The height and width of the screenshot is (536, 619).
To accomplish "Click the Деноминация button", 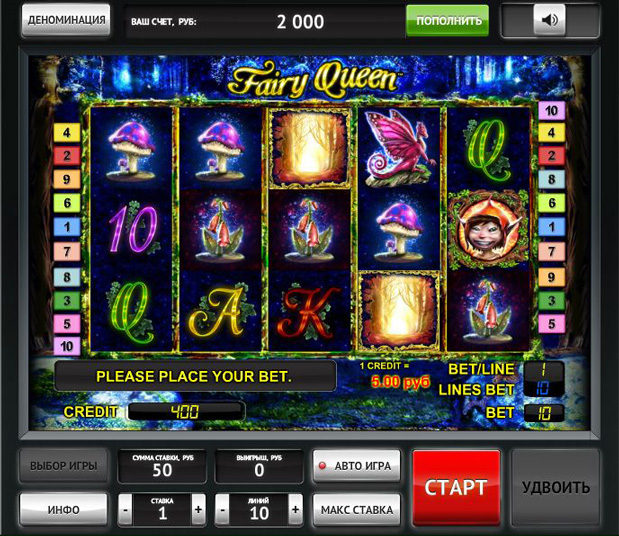I will point(66,20).
